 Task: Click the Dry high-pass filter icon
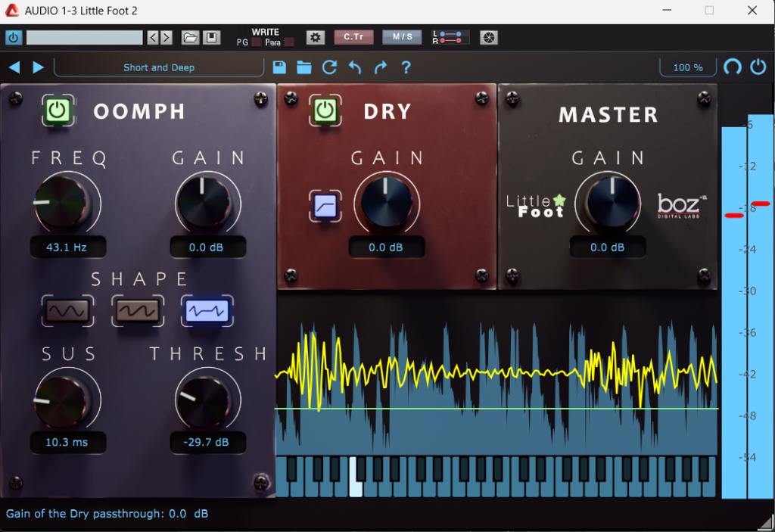[x=325, y=205]
